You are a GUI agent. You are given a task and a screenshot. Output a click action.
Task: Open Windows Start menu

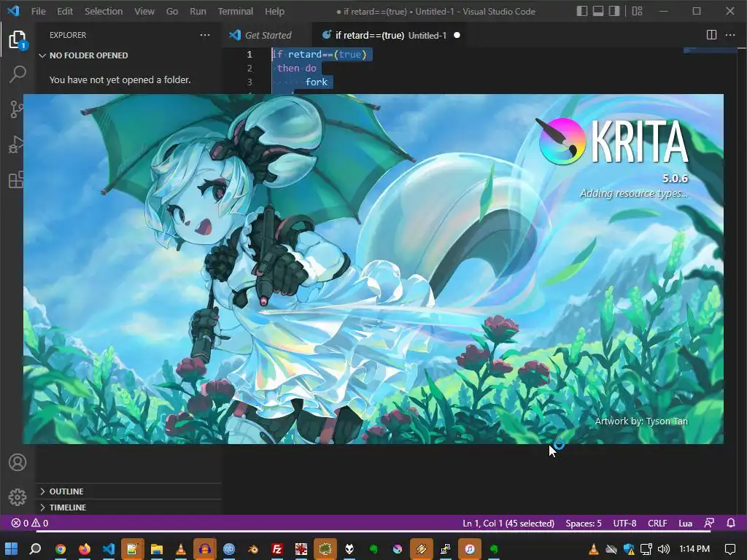tap(12, 549)
